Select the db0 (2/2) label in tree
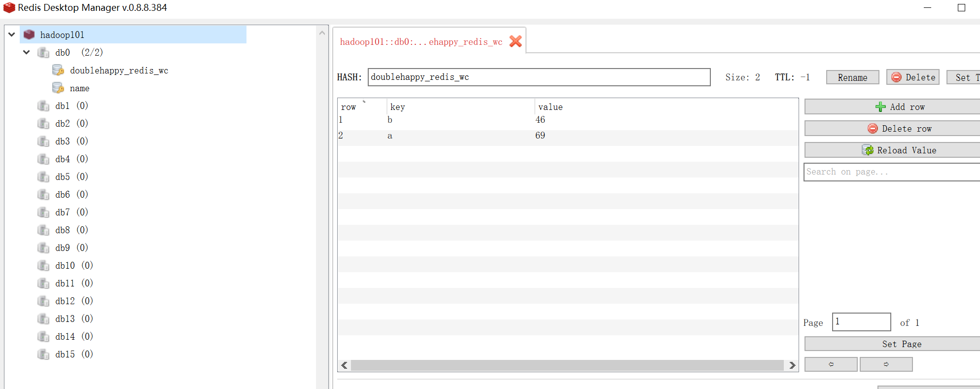This screenshot has height=389, width=980. click(79, 52)
